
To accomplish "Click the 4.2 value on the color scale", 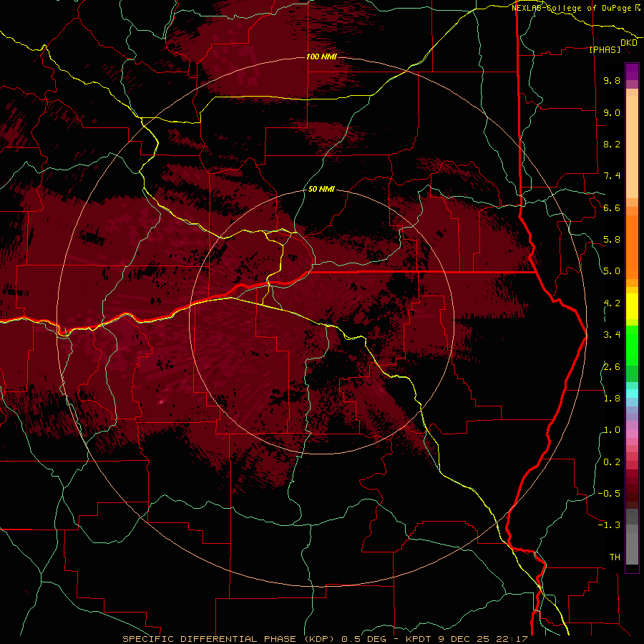I will (612, 303).
